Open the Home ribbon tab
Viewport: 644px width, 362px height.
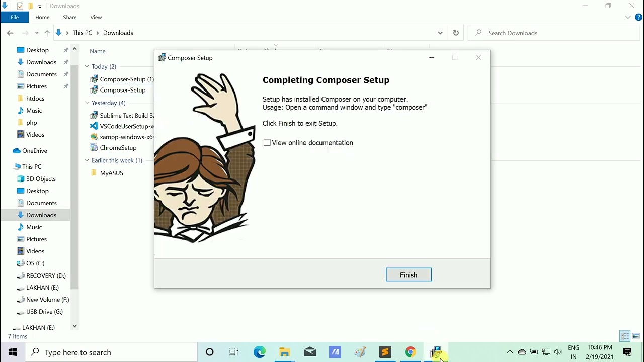click(42, 17)
